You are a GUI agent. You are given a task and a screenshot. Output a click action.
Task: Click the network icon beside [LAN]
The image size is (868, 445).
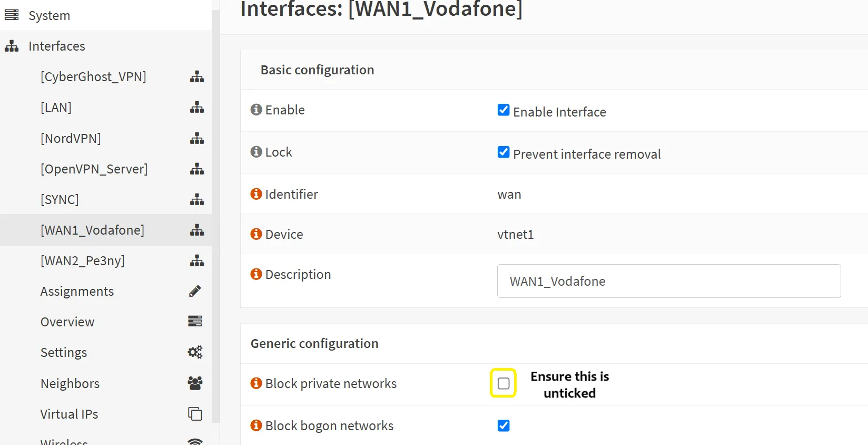(197, 108)
